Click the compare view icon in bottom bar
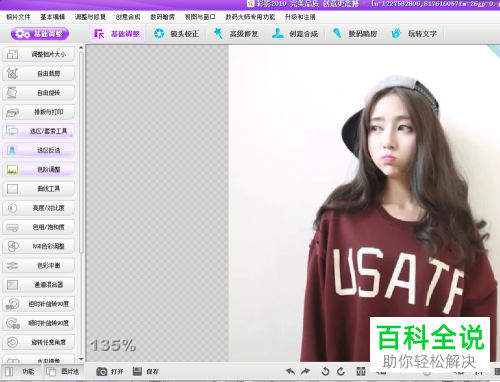500x382 pixels. coord(361,371)
